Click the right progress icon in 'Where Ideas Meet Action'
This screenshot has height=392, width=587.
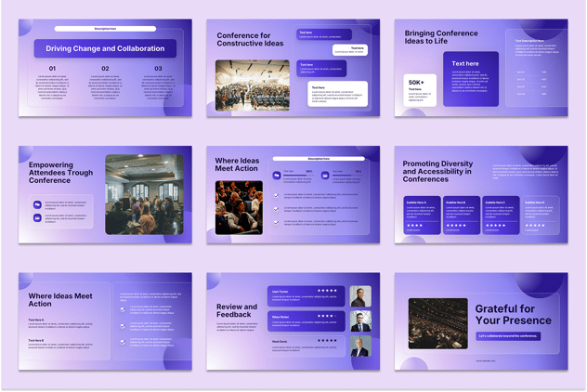pos(325,175)
